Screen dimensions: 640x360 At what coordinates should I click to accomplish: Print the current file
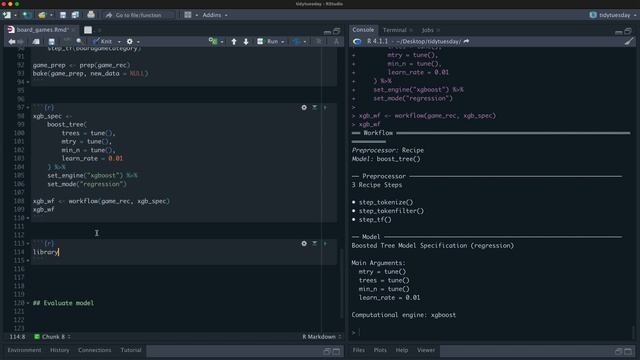point(91,15)
